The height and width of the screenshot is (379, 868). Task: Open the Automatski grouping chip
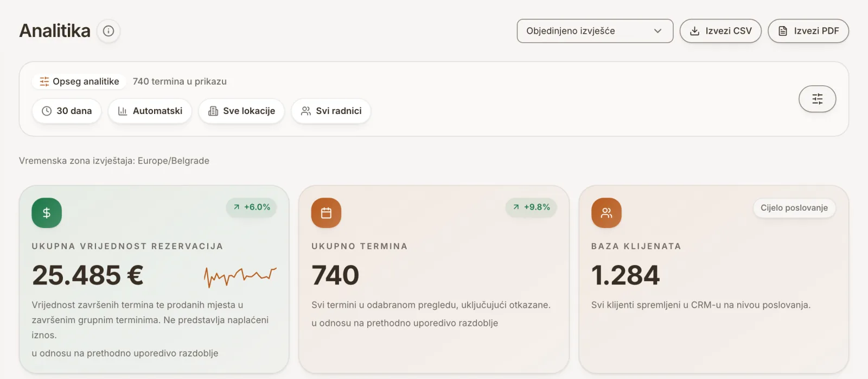[150, 111]
